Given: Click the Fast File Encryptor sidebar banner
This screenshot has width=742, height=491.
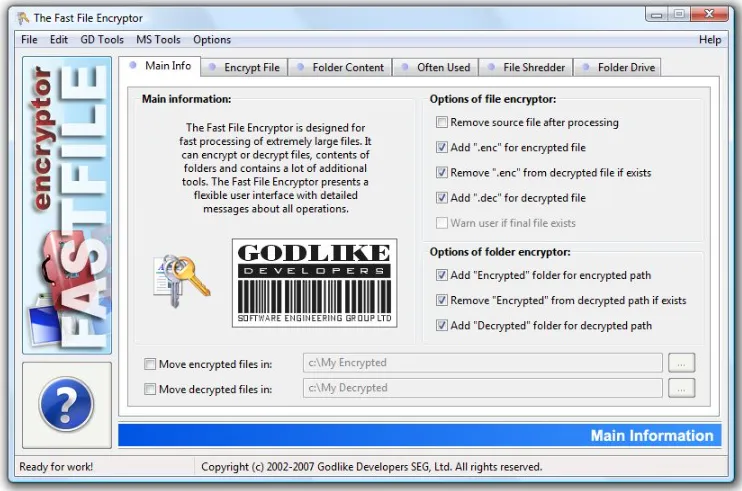Looking at the screenshot, I should click(x=67, y=205).
